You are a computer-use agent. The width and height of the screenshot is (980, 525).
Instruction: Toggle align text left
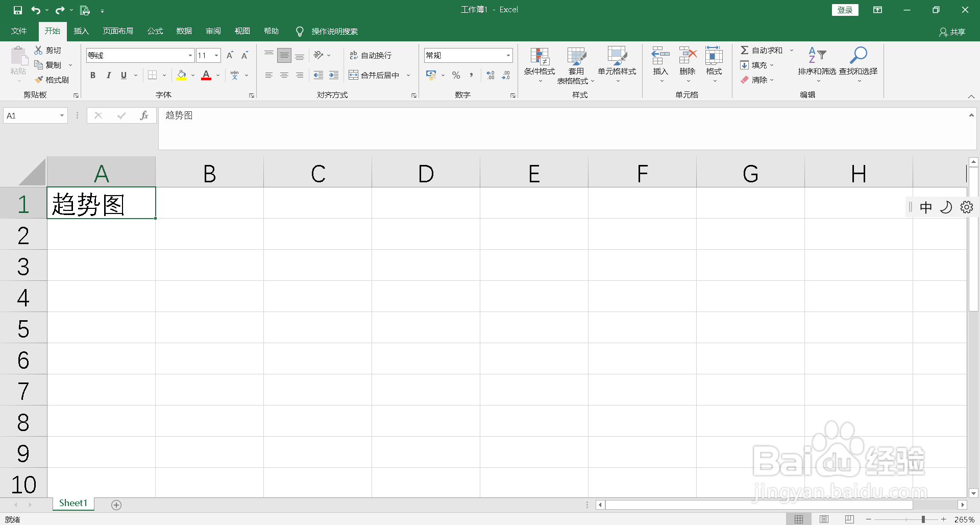click(x=269, y=75)
